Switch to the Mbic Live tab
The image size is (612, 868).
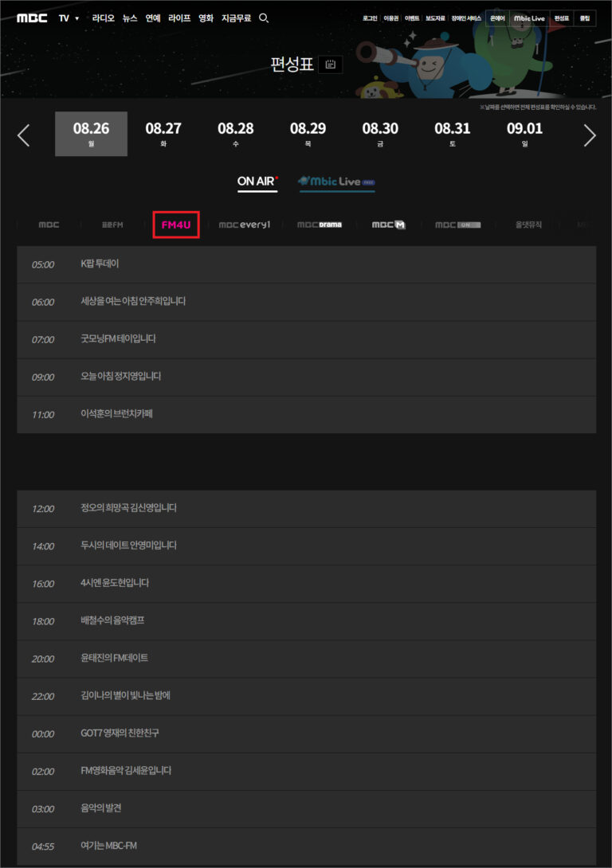click(x=336, y=182)
